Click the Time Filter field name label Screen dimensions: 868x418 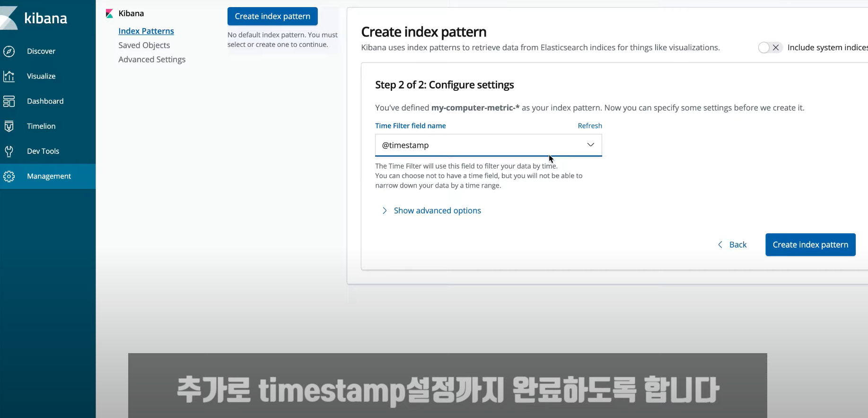[411, 126]
